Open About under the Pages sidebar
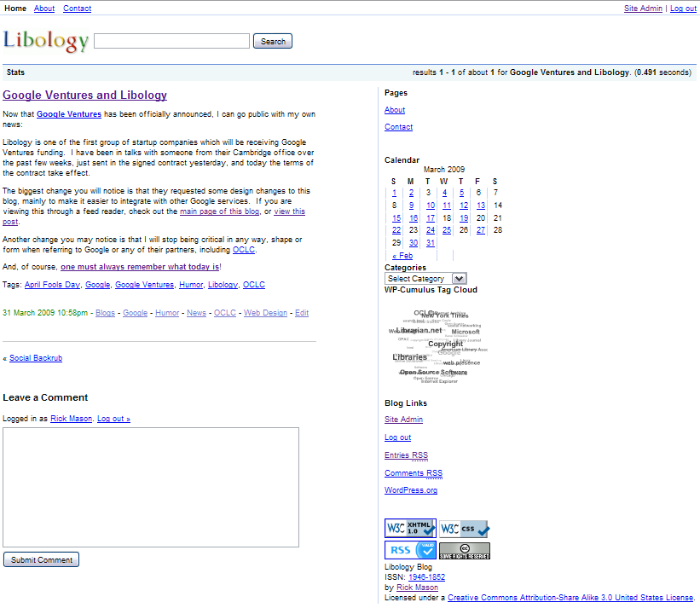The image size is (700, 608). click(x=395, y=109)
